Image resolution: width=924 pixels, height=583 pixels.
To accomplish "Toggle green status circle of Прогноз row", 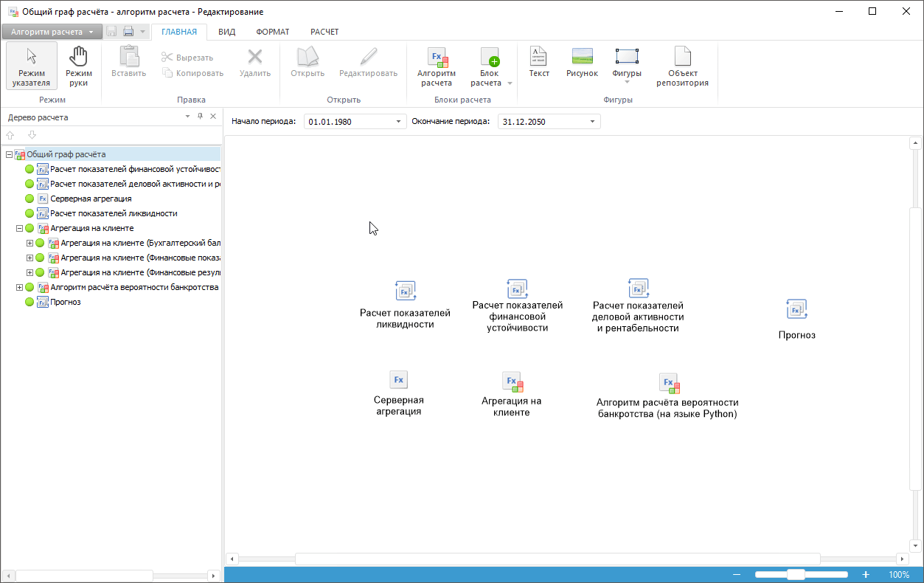I will (x=29, y=302).
